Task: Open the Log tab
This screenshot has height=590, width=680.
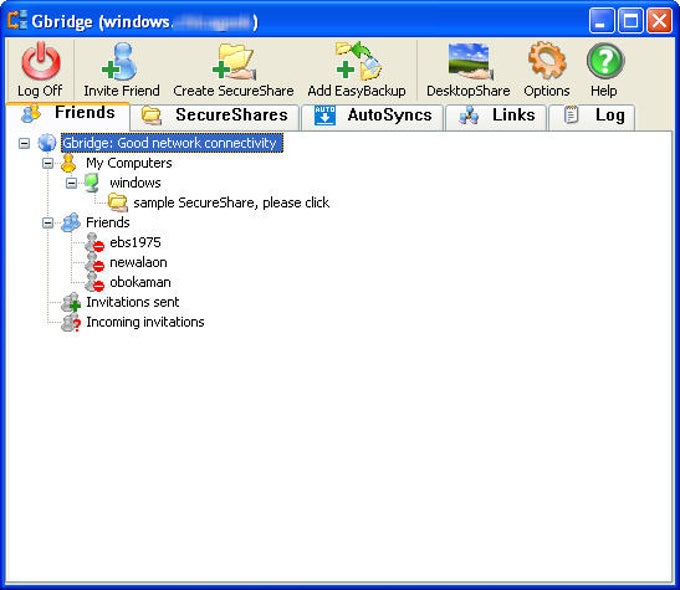Action: click(x=592, y=116)
